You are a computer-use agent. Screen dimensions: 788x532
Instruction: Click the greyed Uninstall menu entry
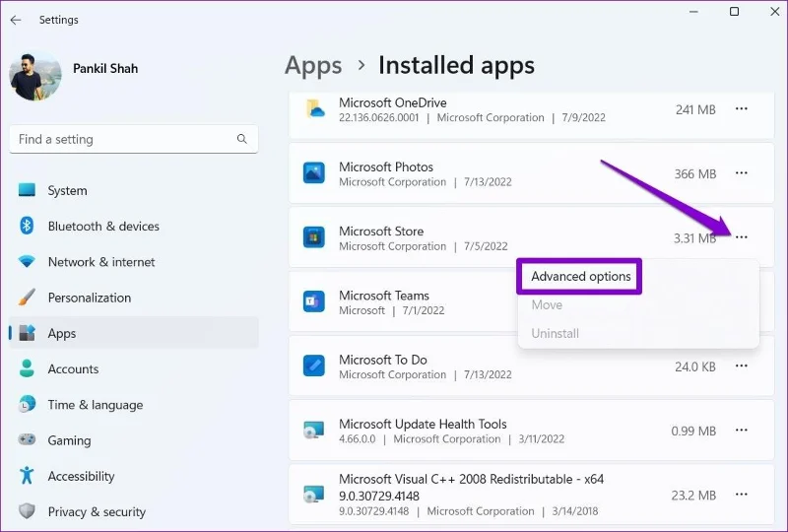coord(555,333)
